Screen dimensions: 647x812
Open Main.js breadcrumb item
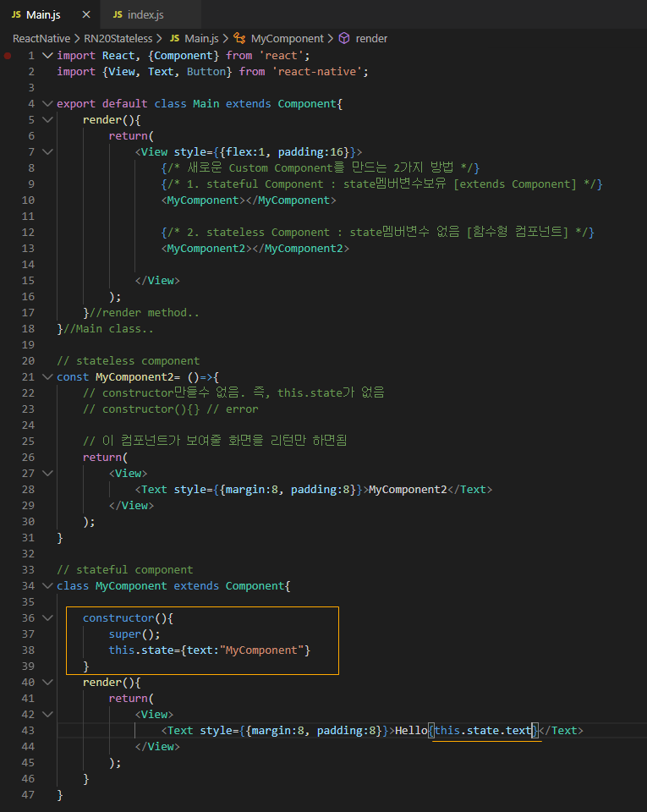click(201, 38)
